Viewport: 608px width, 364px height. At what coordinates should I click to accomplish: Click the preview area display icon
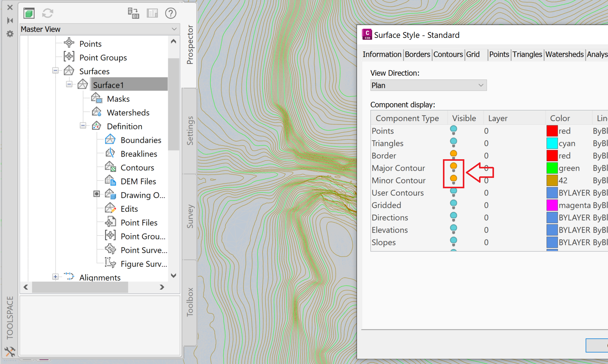[152, 13]
